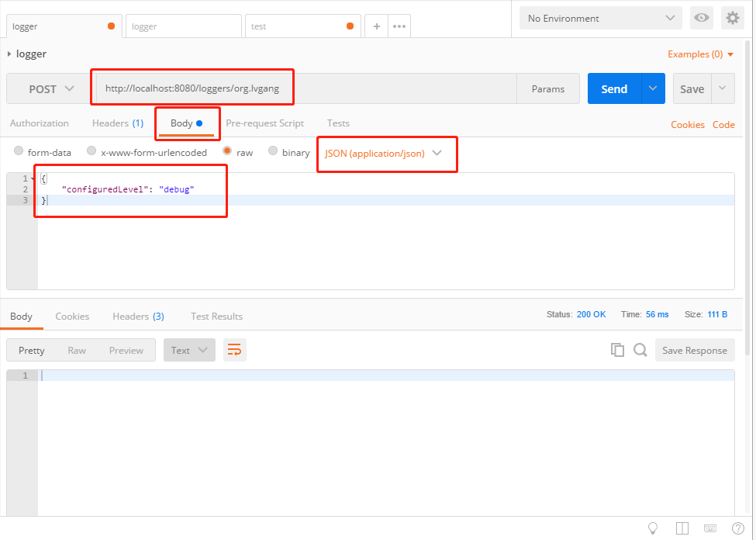756x540 pixels.
Task: Open environment quick look eye icon
Action: pos(702,18)
